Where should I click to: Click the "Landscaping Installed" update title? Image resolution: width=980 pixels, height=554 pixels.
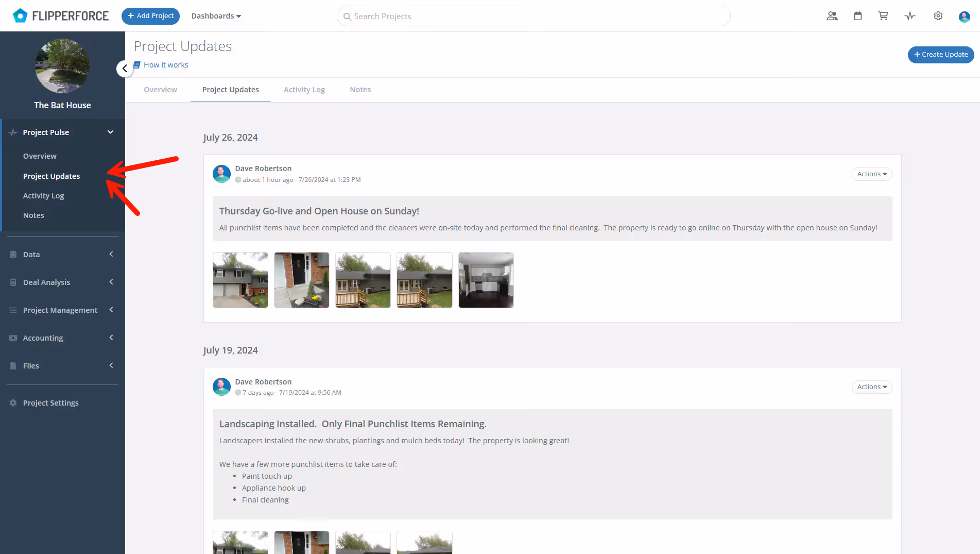click(353, 424)
